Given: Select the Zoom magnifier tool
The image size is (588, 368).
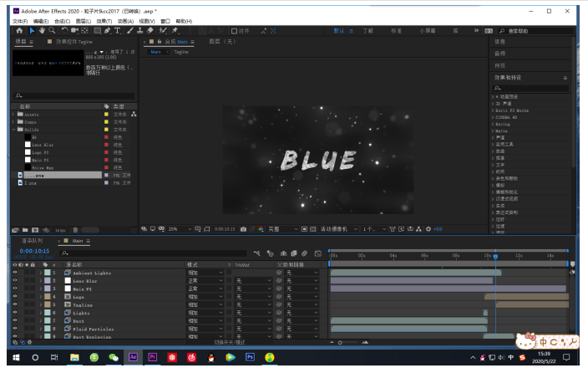Looking at the screenshot, I should [x=52, y=31].
